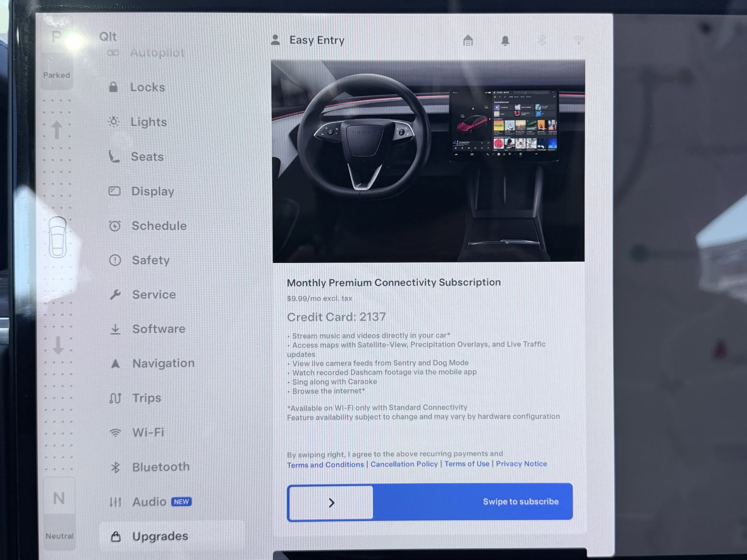Screen dimensions: 747x560
Task: Select the Lights menu item
Action: (149, 122)
